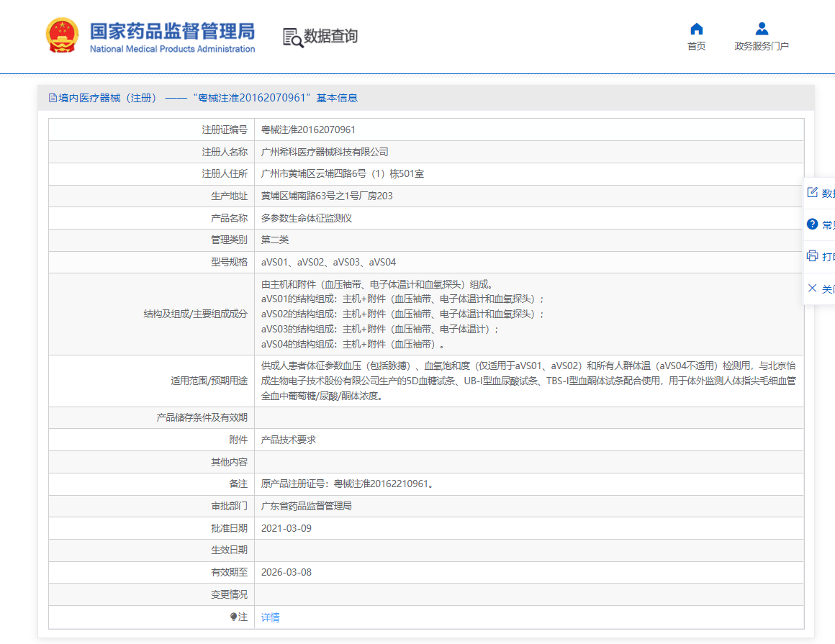This screenshot has width=835, height=644.
Task: Click the 适用范围/预期用途 row label
Action: click(x=209, y=381)
